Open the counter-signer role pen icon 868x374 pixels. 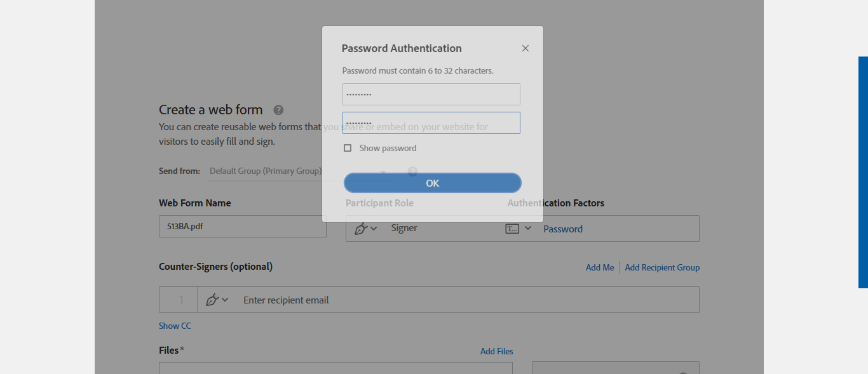click(216, 300)
